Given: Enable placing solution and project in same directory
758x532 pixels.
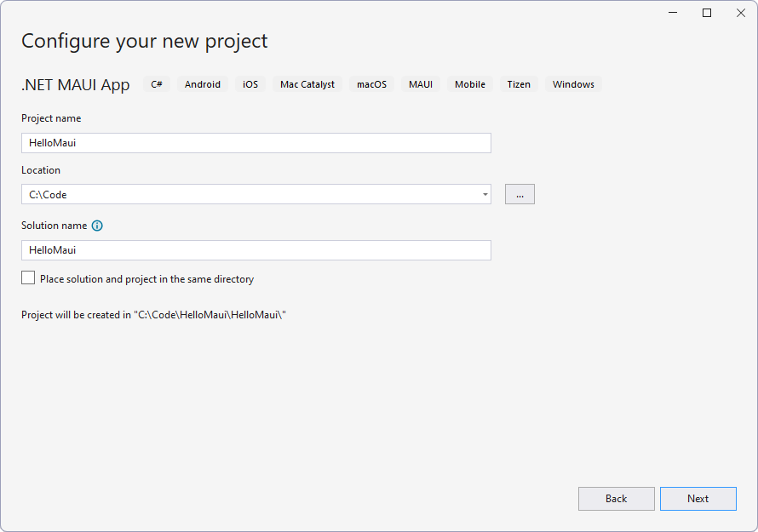Looking at the screenshot, I should click(x=27, y=277).
